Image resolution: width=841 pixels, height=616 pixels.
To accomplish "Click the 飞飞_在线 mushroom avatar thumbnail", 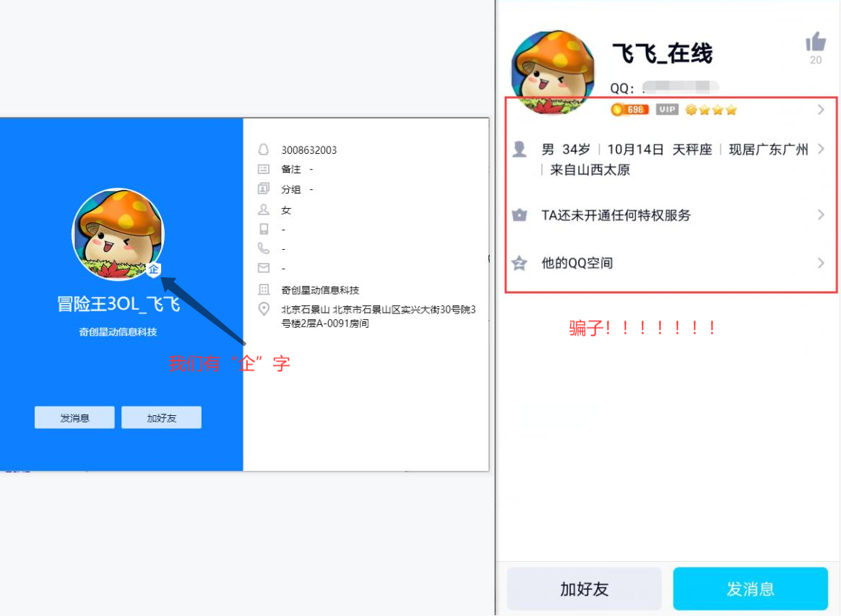I will (553, 72).
